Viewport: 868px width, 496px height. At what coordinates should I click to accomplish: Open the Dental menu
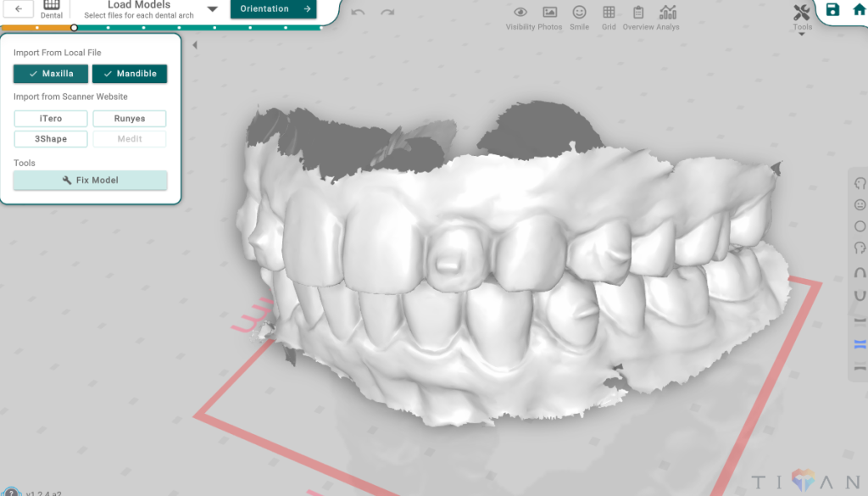point(52,9)
